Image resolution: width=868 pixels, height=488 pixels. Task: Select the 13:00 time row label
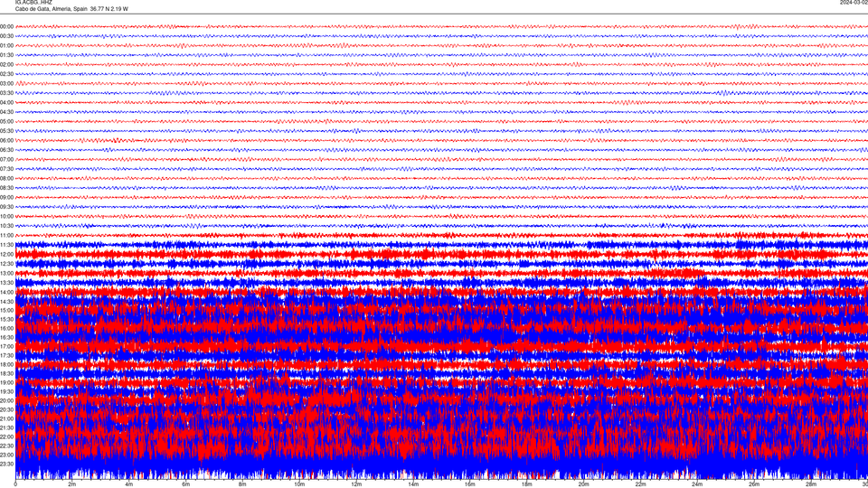click(x=6, y=273)
